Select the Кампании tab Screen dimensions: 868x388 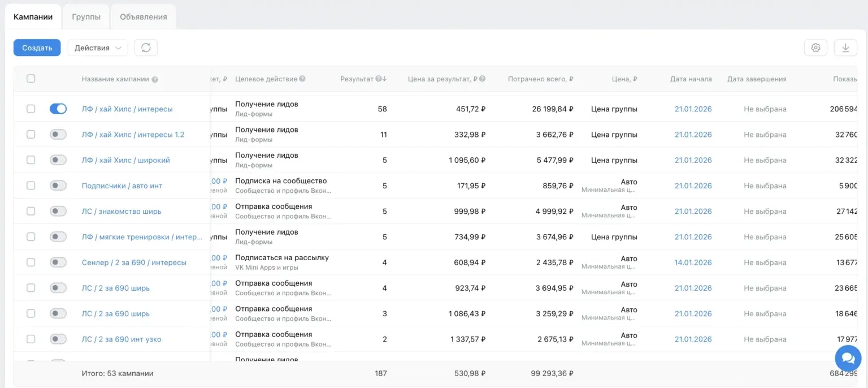[33, 17]
